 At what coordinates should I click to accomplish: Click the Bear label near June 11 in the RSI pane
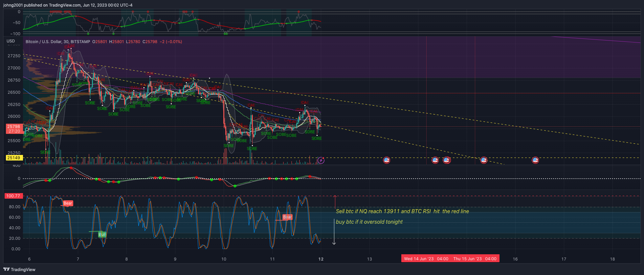point(287,217)
